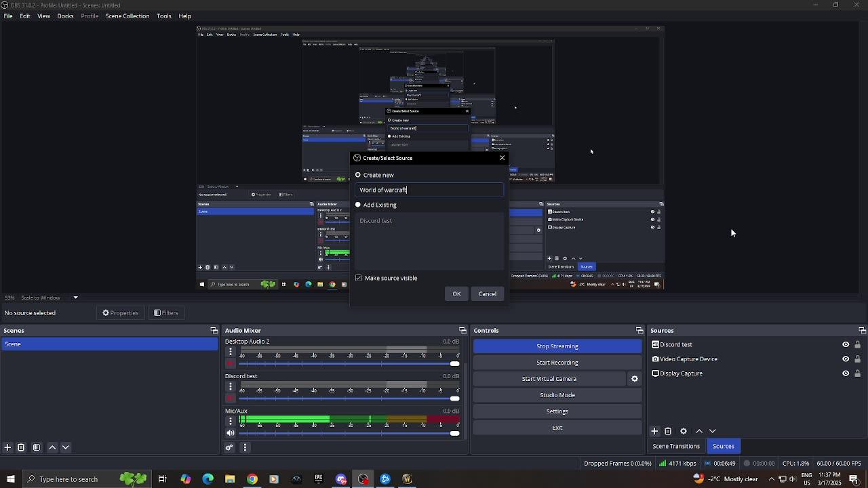Screen dimensions: 868x488
Task: Pop out the Scenes dock icon
Action: coord(214,331)
